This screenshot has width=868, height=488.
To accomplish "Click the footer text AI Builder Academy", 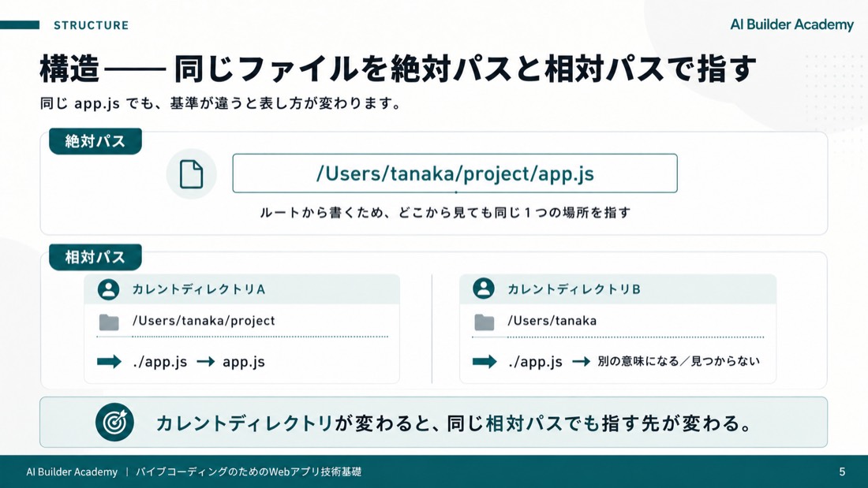I will [x=72, y=472].
